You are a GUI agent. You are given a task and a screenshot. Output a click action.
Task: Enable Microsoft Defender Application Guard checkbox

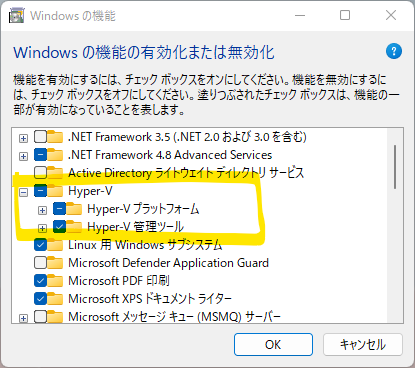[40, 263]
